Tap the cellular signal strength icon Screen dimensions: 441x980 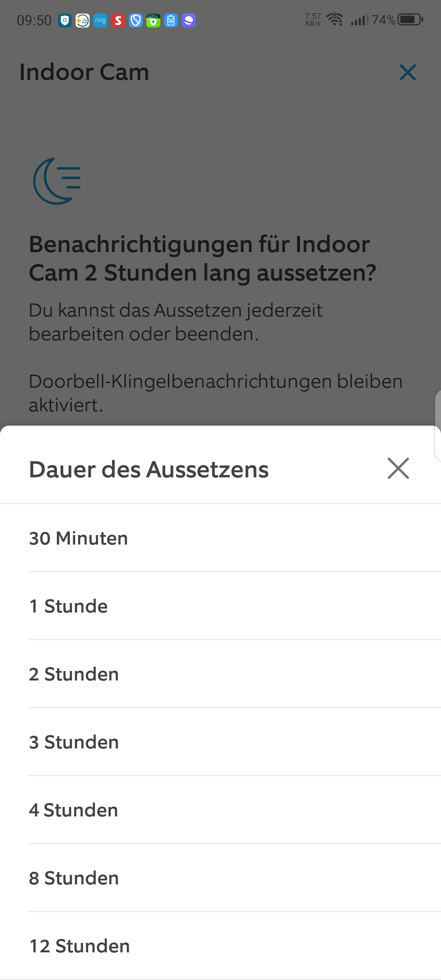pos(359,20)
